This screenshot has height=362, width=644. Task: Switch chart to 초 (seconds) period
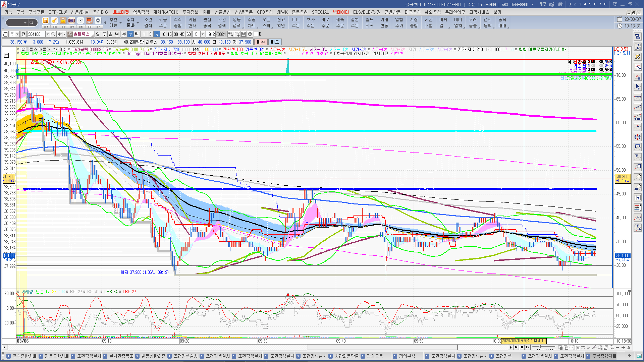(130, 34)
